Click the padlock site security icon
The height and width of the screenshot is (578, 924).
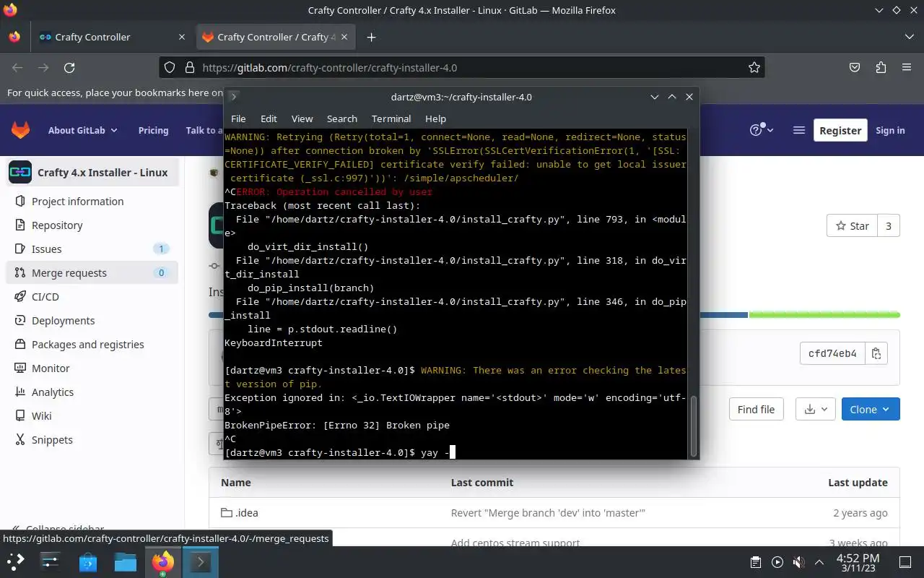190,67
